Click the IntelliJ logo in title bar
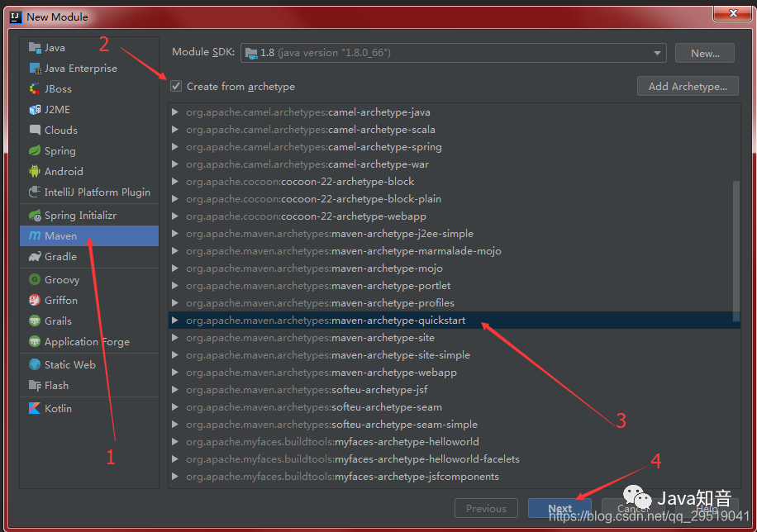The image size is (757, 532). point(16,17)
